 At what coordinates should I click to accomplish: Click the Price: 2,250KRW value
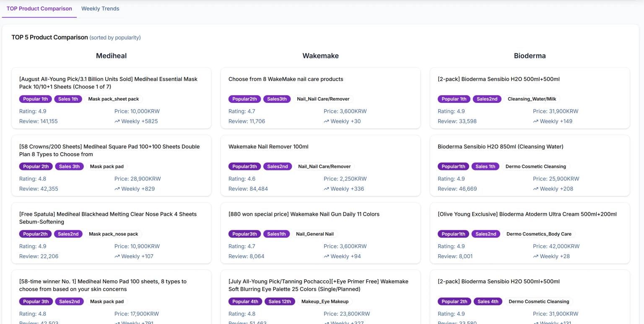[345, 179]
